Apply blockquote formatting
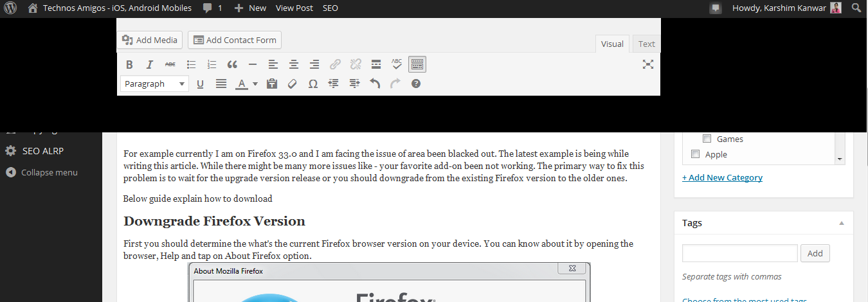 tap(232, 64)
